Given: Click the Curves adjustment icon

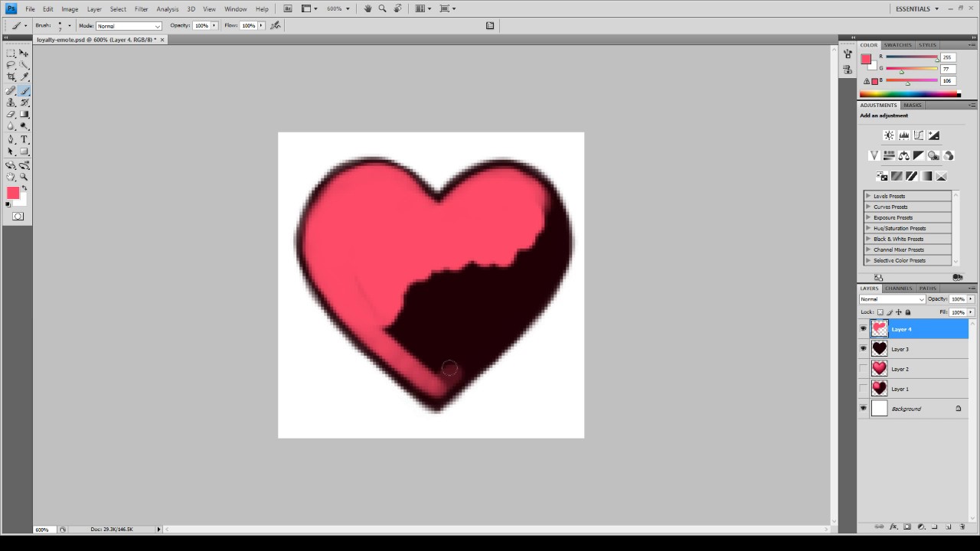Looking at the screenshot, I should 918,135.
